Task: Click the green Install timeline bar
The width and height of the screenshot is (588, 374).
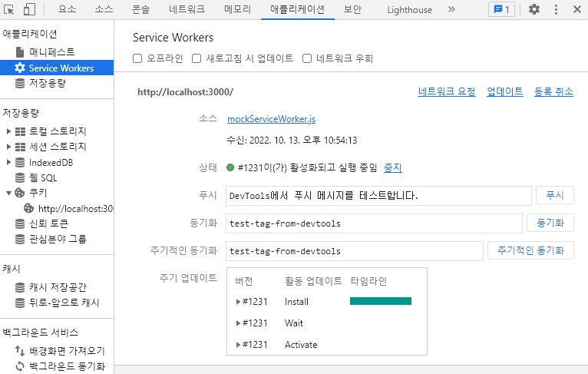Action: (x=381, y=301)
